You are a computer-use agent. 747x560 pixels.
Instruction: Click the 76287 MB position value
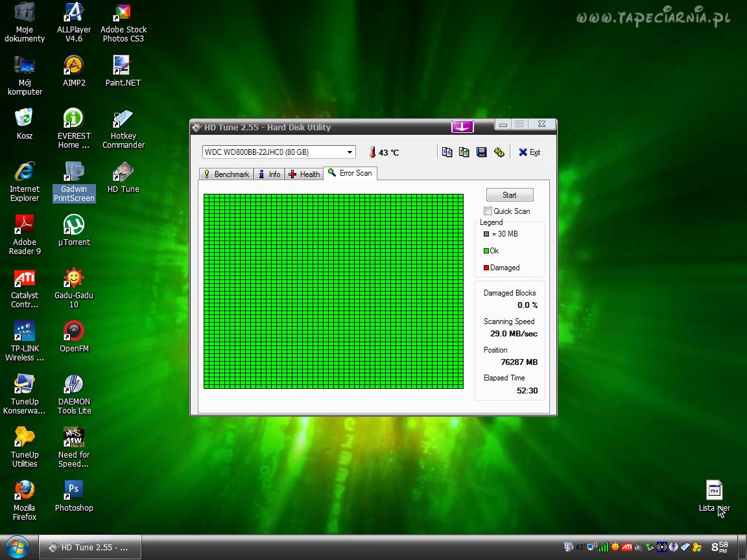(519, 362)
